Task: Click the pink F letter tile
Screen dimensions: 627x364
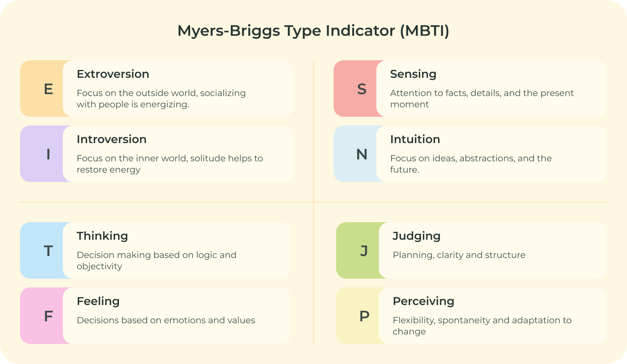Action: pyautogui.click(x=42, y=316)
